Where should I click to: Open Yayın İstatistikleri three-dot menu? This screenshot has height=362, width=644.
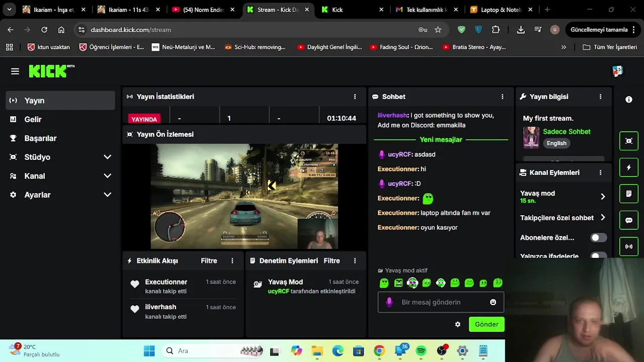[x=355, y=97]
